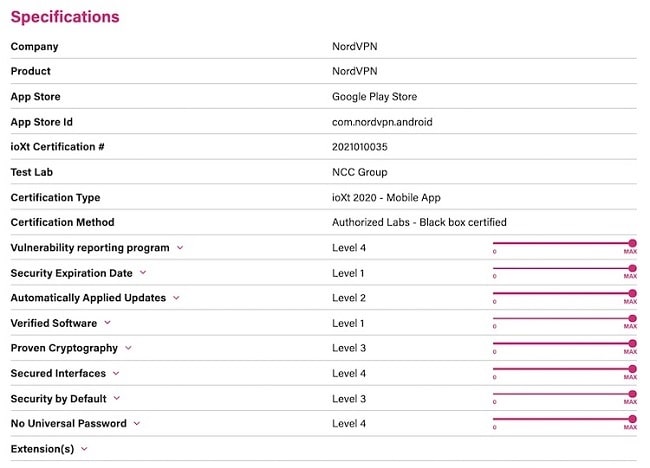The width and height of the screenshot is (650, 468).
Task: Click the Automatically Applied Updates slider
Action: [x=563, y=293]
